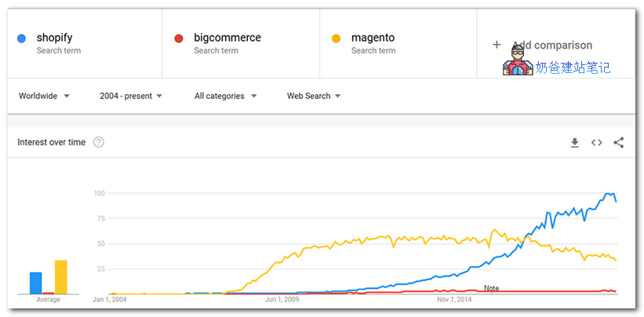Click the Note marker on the chart
Screen dimensions: 644x317
click(x=491, y=288)
